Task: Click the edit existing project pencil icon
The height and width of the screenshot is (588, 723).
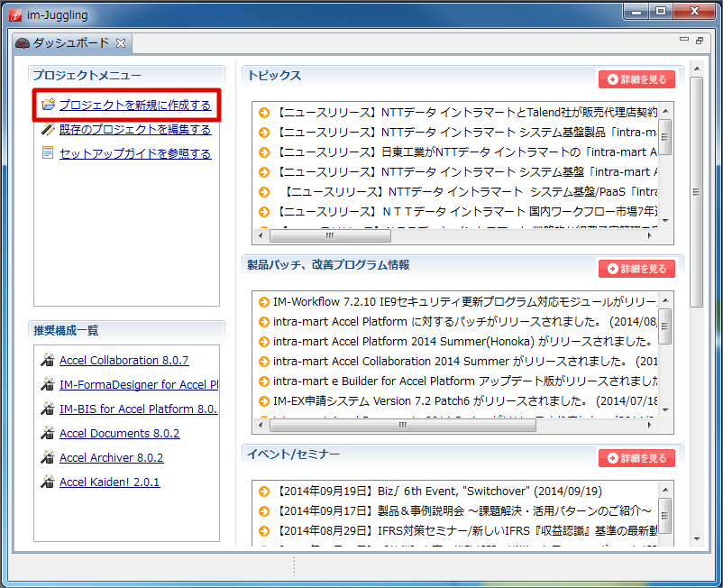Action: click(x=48, y=129)
